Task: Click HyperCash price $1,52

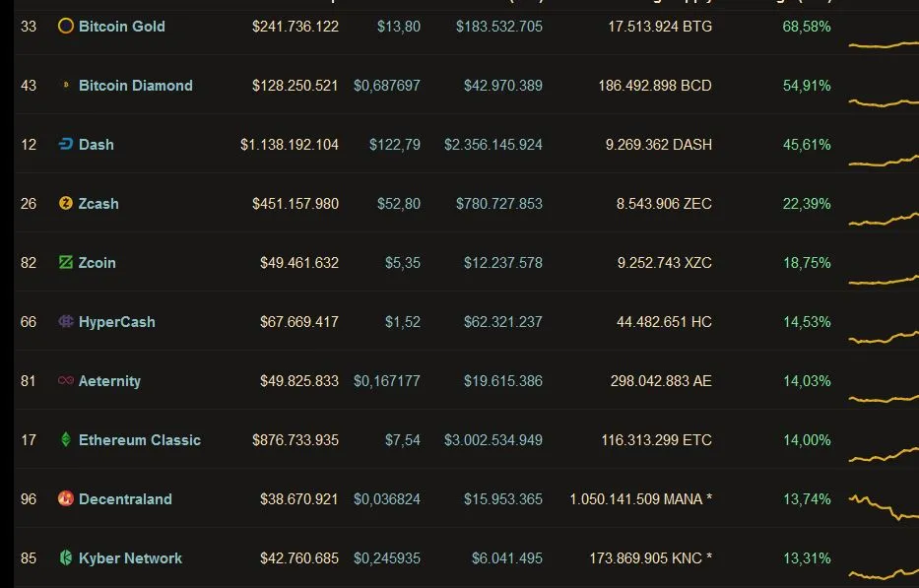Action: coord(402,322)
